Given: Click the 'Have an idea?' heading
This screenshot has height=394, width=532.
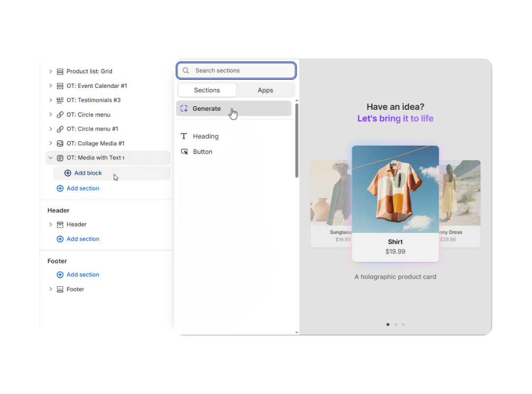Looking at the screenshot, I should 395,107.
